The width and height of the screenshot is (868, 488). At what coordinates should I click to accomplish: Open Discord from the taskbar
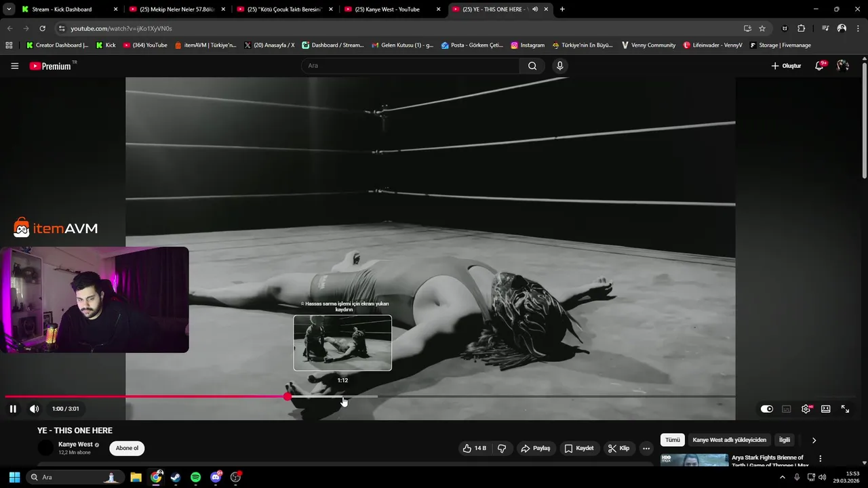point(216,477)
